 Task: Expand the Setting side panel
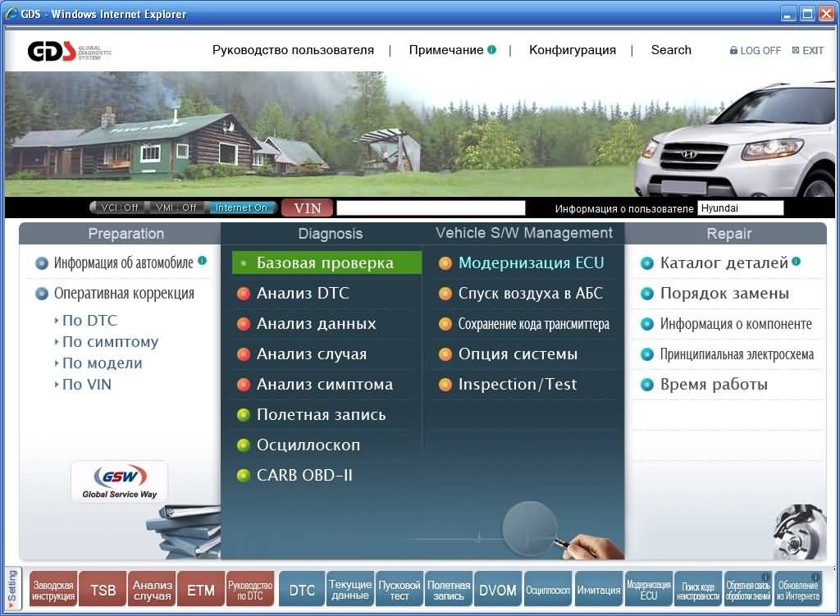coord(13,589)
